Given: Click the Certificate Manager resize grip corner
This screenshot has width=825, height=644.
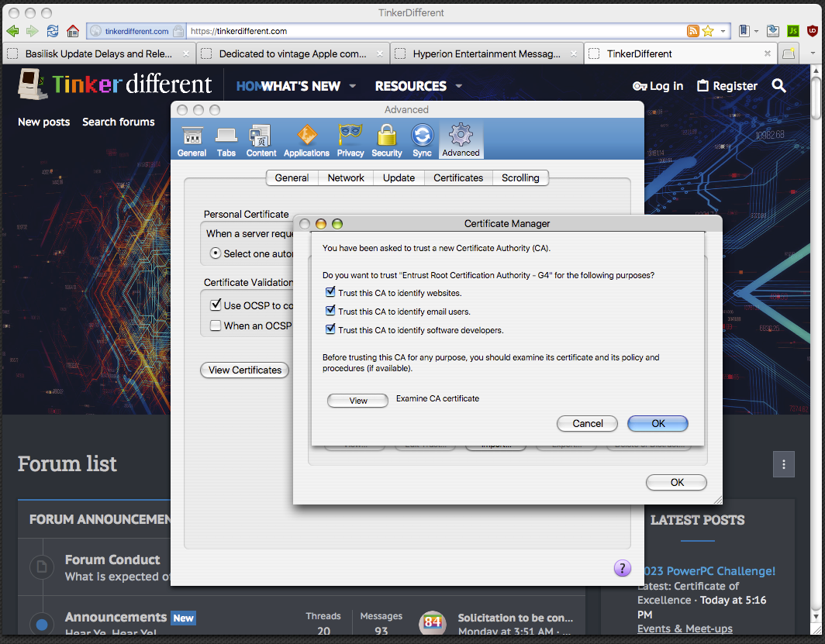Looking at the screenshot, I should [718, 499].
